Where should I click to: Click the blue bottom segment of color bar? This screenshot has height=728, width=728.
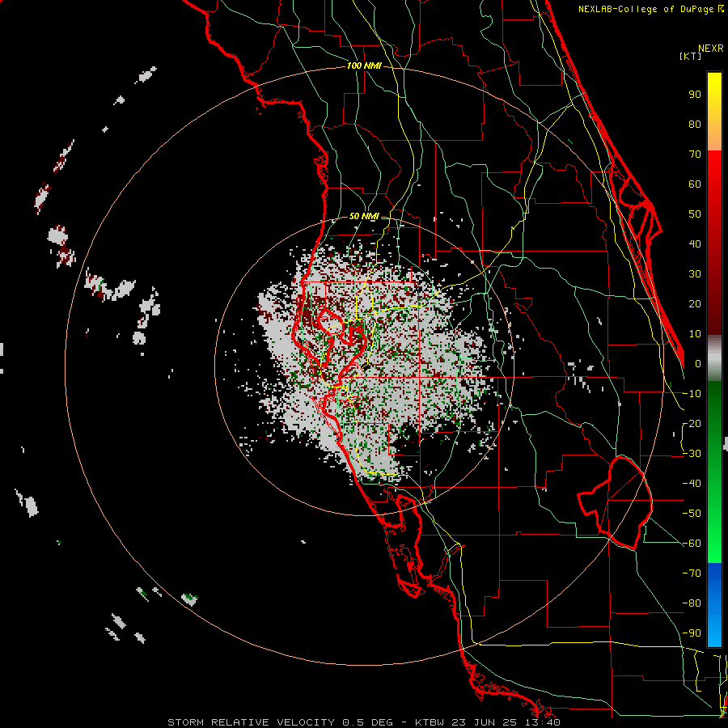(714, 605)
